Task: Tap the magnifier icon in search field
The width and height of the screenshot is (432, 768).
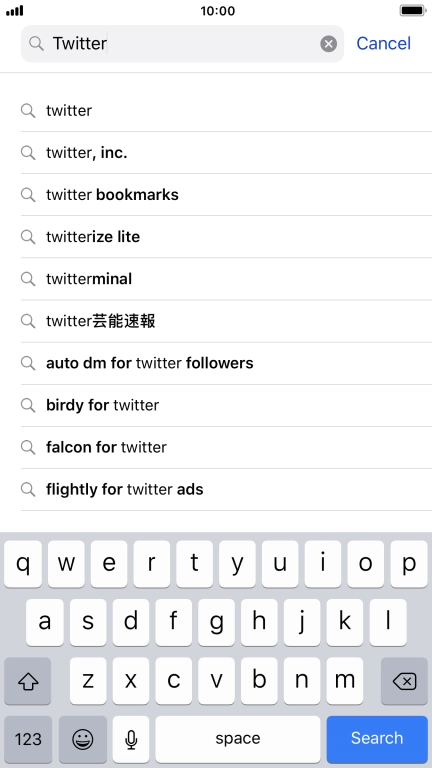Action: coord(36,44)
